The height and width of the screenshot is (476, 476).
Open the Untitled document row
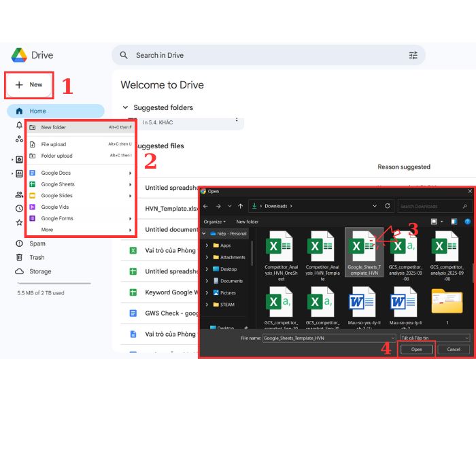pos(169,230)
